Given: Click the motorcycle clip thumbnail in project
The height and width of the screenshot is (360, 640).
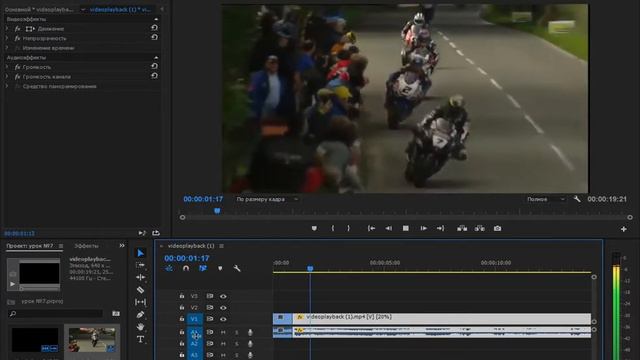Looking at the screenshot, I should pyautogui.click(x=92, y=340).
